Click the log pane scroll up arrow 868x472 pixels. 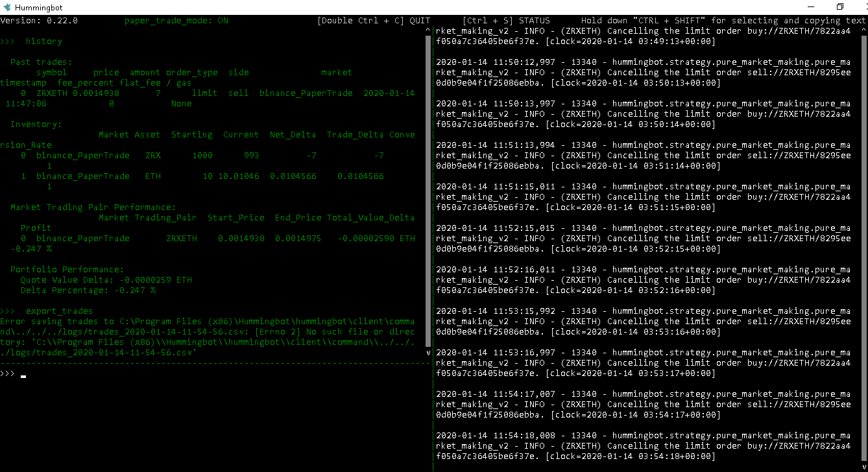pyautogui.click(x=863, y=30)
